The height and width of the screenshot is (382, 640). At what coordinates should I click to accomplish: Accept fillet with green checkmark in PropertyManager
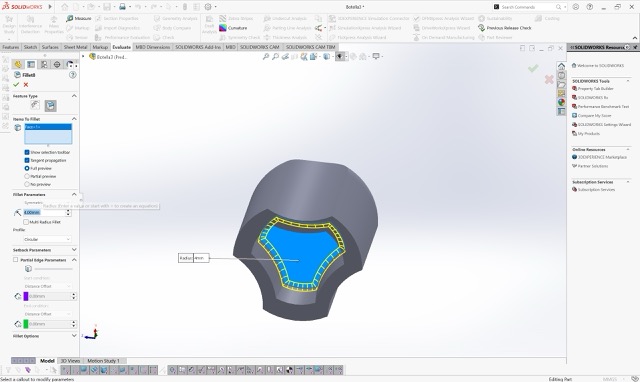(16, 84)
